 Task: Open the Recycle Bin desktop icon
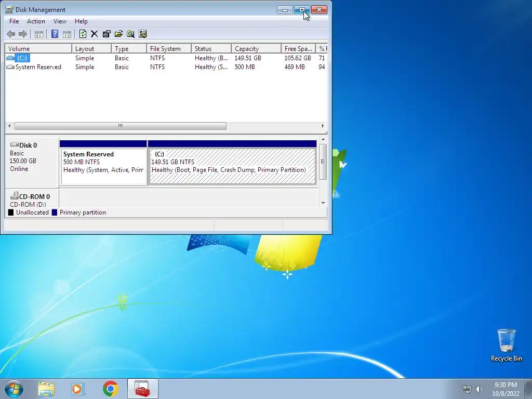tap(506, 345)
